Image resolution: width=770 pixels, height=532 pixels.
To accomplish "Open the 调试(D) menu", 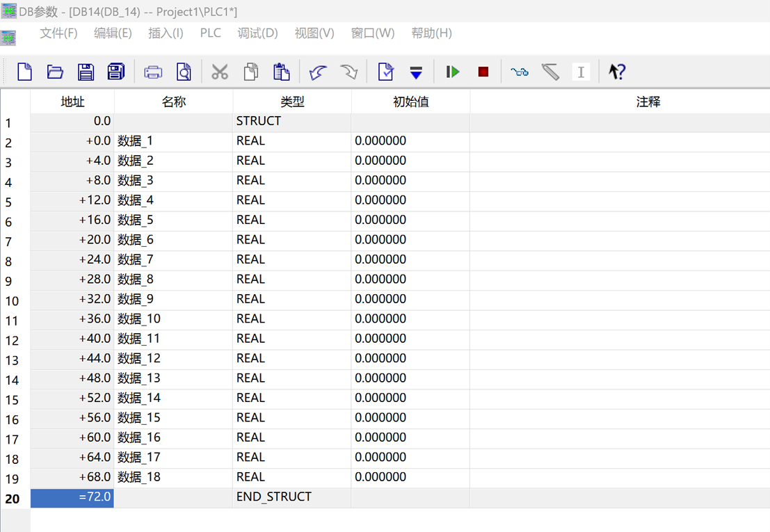I will point(258,33).
